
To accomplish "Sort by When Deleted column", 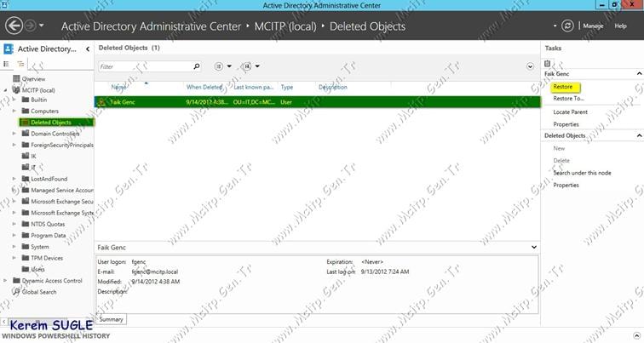I will pos(204,87).
